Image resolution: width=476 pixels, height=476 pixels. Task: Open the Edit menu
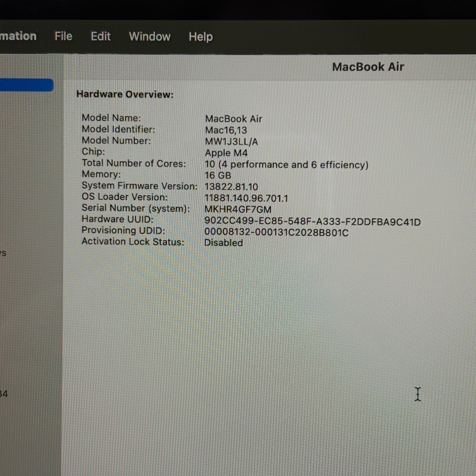tap(101, 36)
